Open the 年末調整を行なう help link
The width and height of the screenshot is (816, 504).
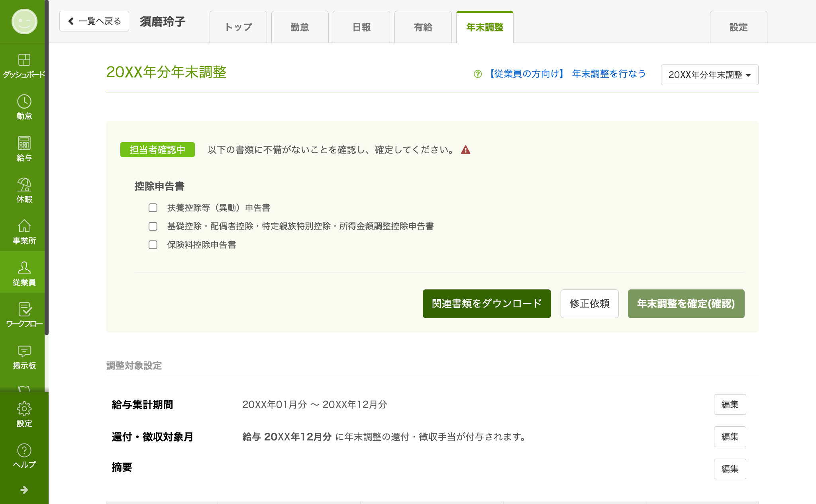(608, 74)
